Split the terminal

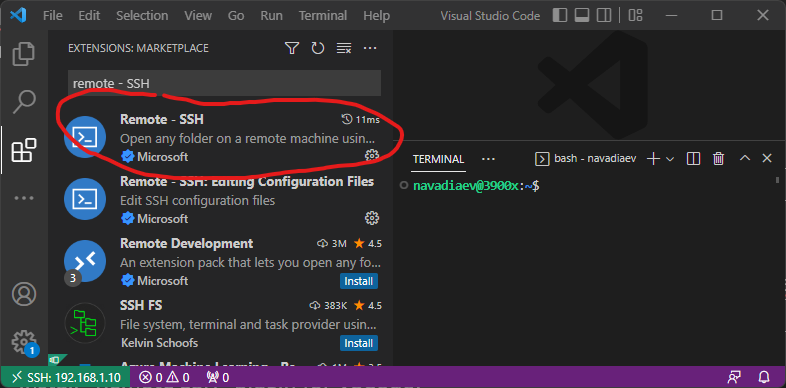pos(693,159)
